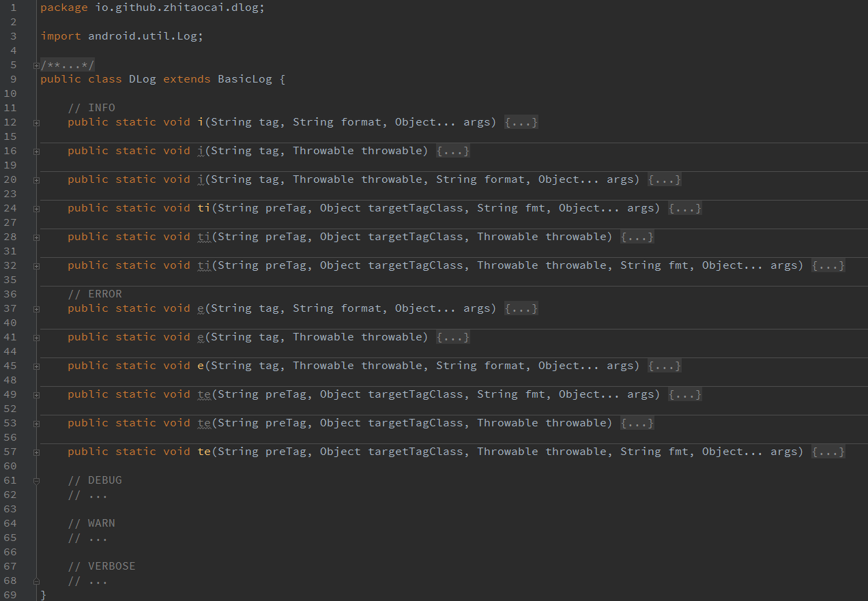Viewport: 868px width, 601px height.
Task: Collapse the DEBUG comment block at line 61
Action: click(x=36, y=481)
